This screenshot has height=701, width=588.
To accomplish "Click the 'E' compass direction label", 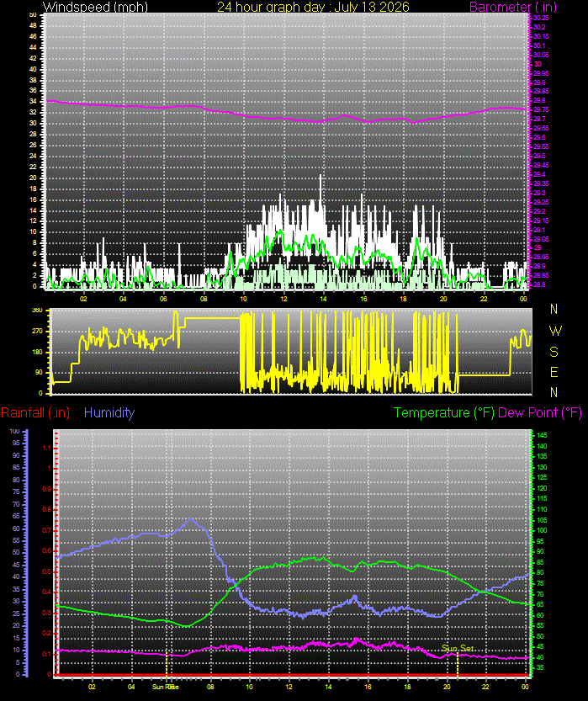I will (x=554, y=372).
